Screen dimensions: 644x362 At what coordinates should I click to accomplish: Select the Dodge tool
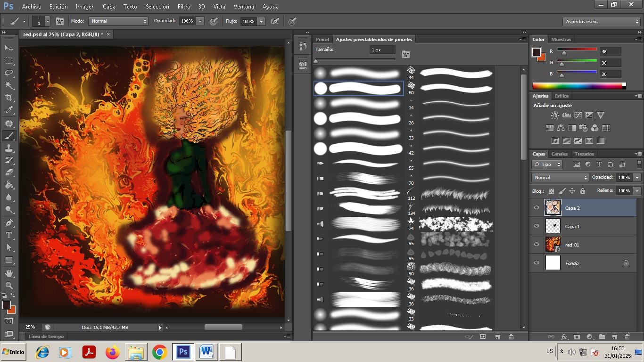point(9,209)
